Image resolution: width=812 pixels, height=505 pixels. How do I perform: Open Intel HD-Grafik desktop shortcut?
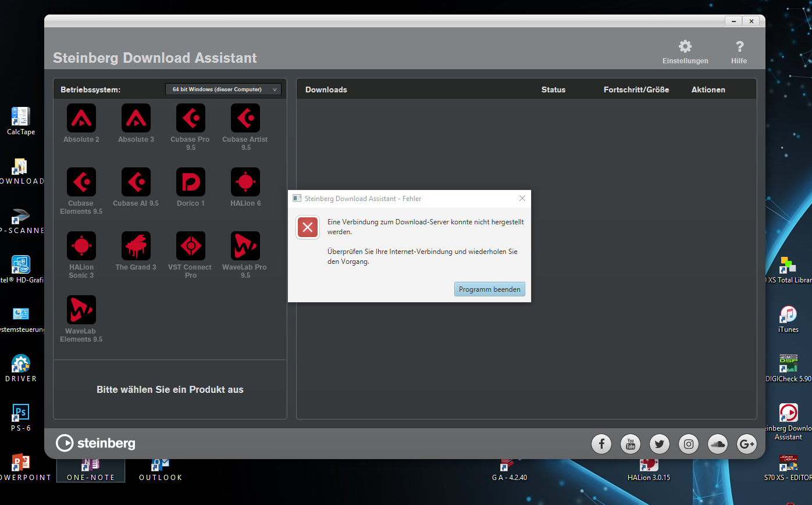(21, 270)
